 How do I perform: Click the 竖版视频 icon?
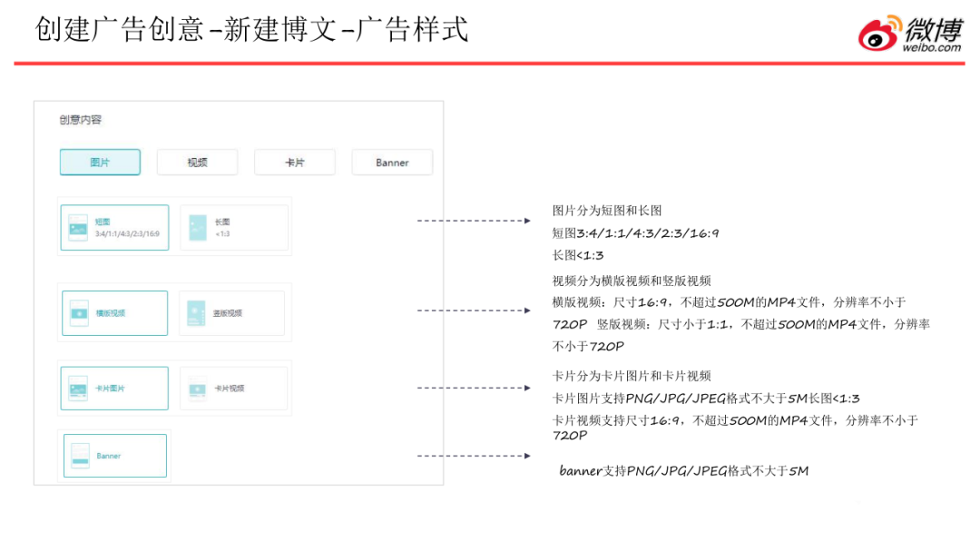point(197,313)
